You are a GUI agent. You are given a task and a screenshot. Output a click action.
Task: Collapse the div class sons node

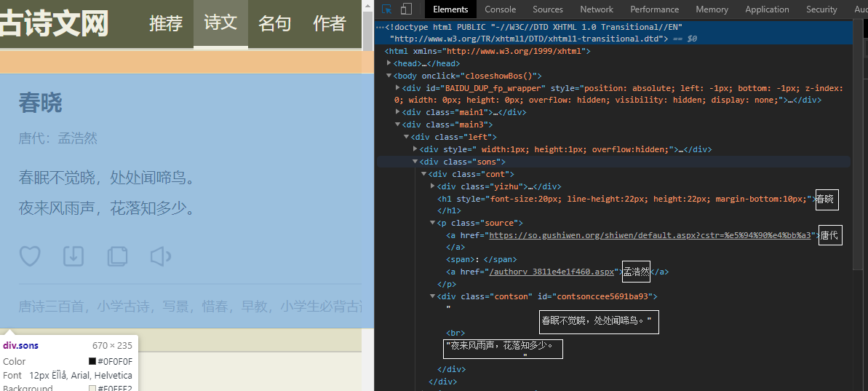[x=415, y=162]
